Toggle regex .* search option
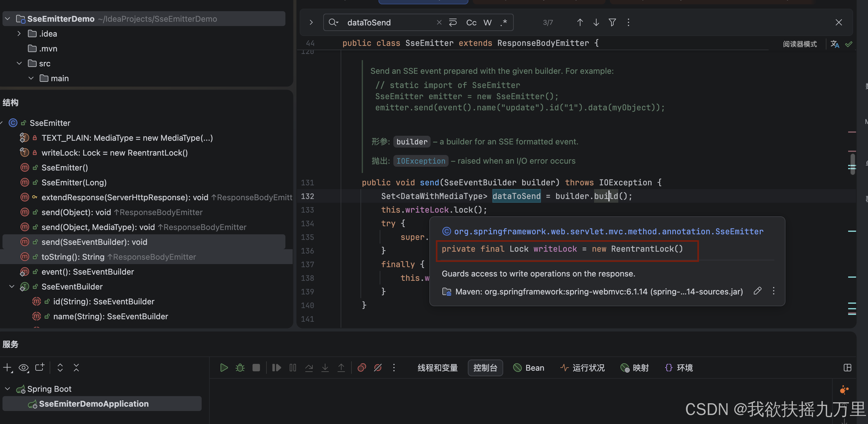The height and width of the screenshot is (424, 868). click(x=503, y=22)
